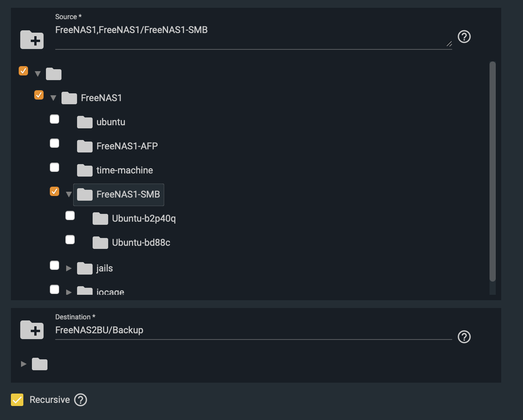Click the Destination folder-plus browse icon

tap(32, 330)
